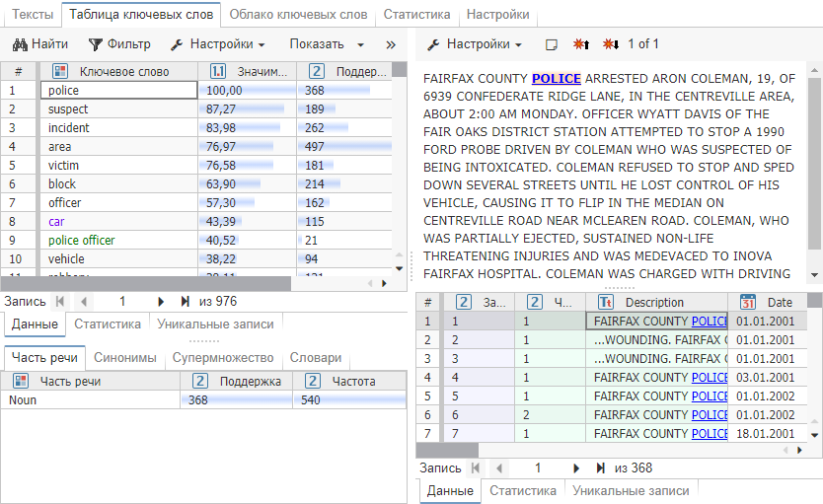Open left panel Настройки wrench dropdown
823x504 pixels.
(217, 44)
